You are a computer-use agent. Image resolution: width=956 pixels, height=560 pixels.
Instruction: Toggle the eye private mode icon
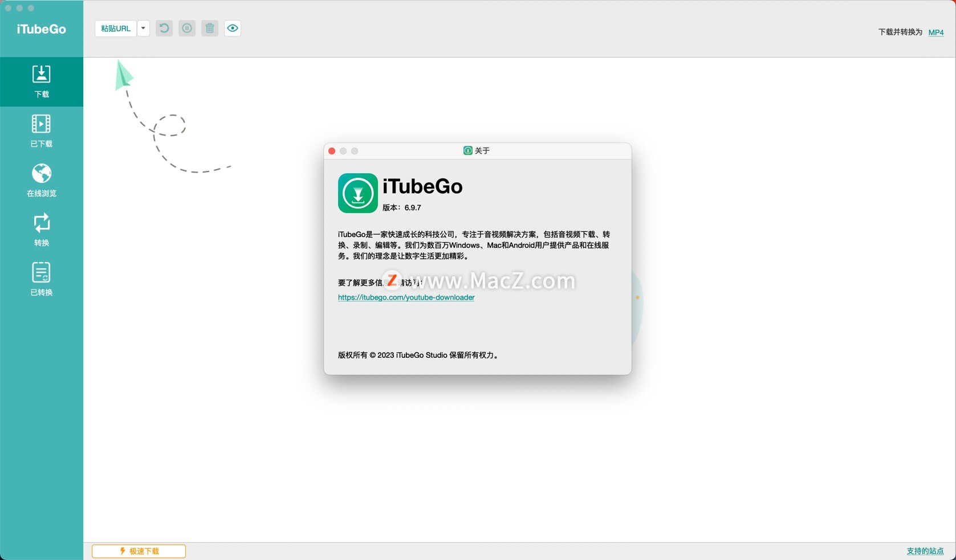click(x=233, y=28)
